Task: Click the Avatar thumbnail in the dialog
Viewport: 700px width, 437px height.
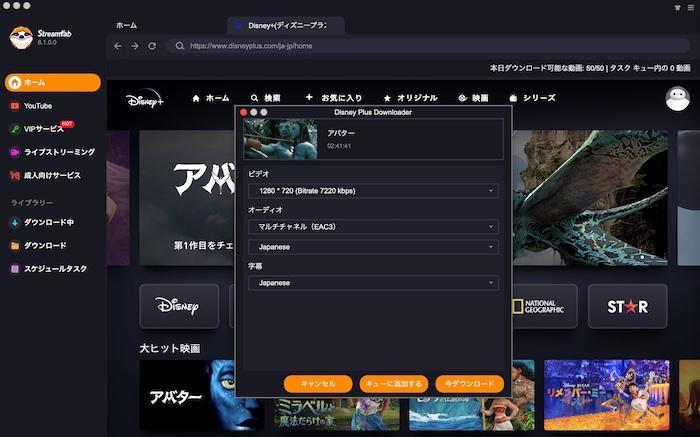Action: [x=280, y=139]
